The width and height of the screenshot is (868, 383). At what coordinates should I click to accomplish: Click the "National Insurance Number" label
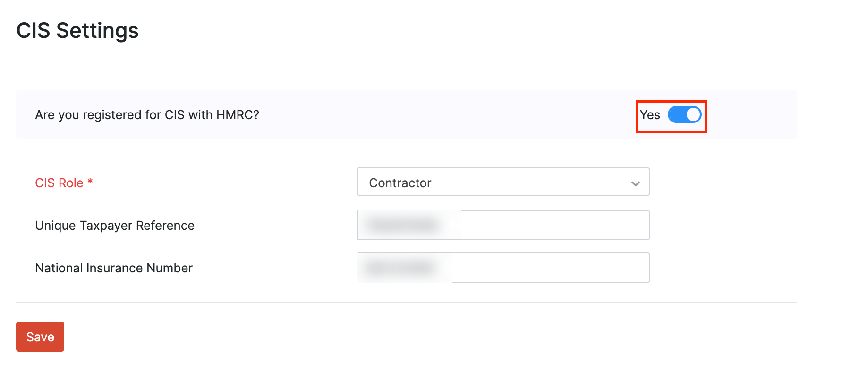point(114,268)
